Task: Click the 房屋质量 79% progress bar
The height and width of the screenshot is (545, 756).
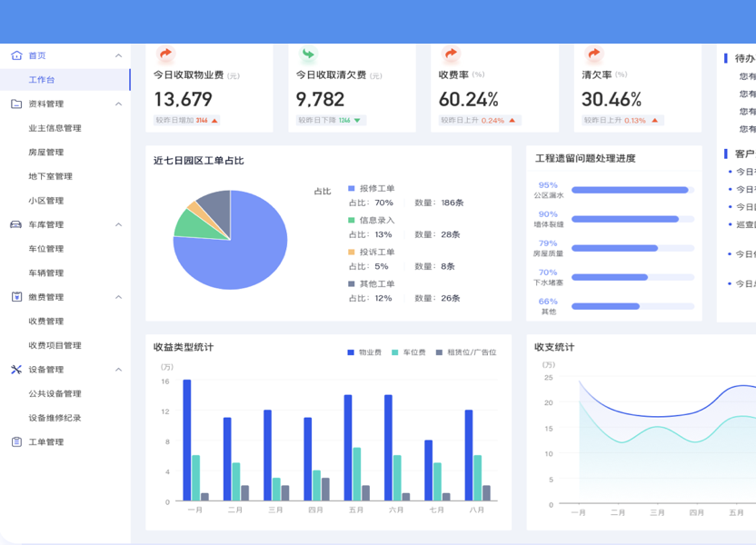Action: [x=632, y=248]
